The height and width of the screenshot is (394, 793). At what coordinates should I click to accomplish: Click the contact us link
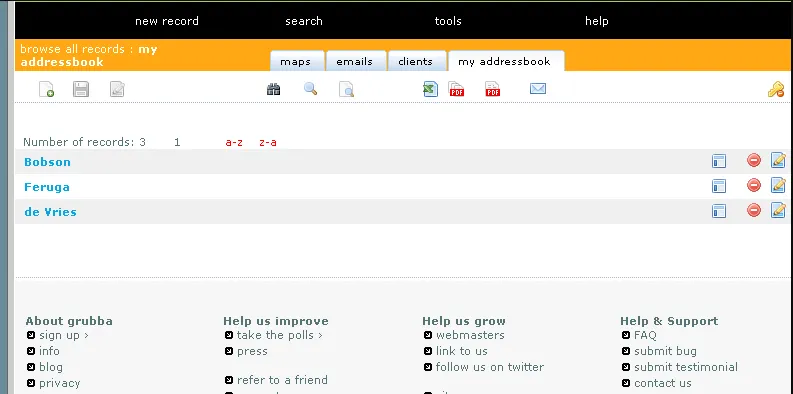click(x=663, y=383)
